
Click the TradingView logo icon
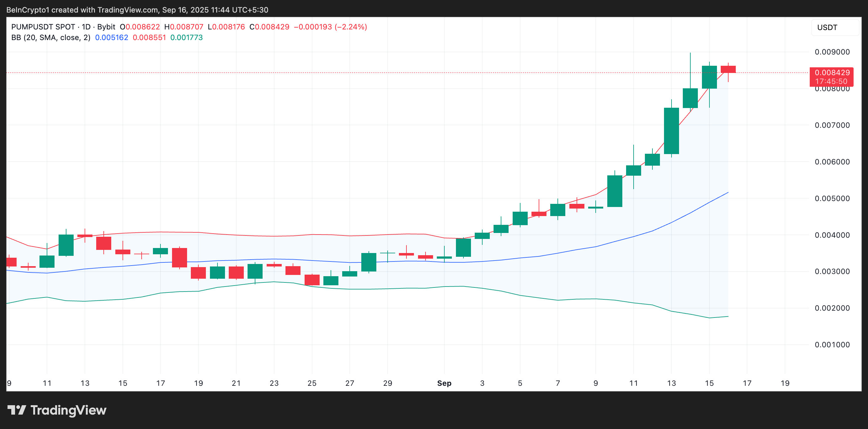[x=17, y=410]
